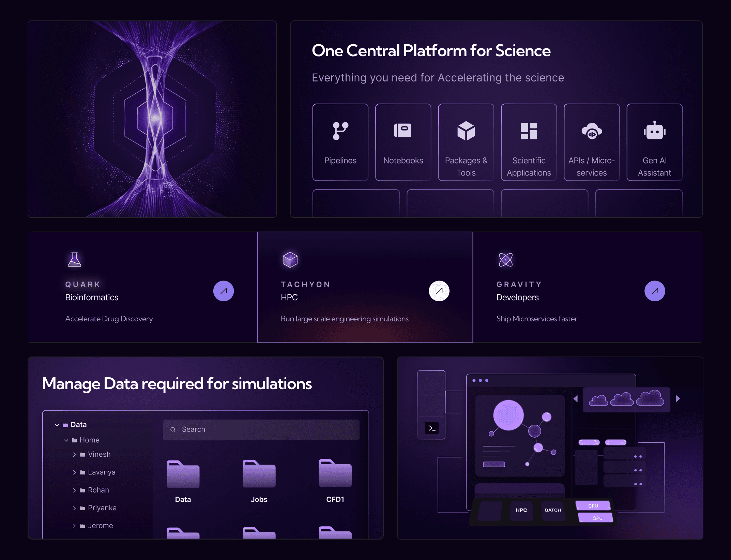Expand the Priyanka folder chevron
The width and height of the screenshot is (731, 560).
click(74, 508)
